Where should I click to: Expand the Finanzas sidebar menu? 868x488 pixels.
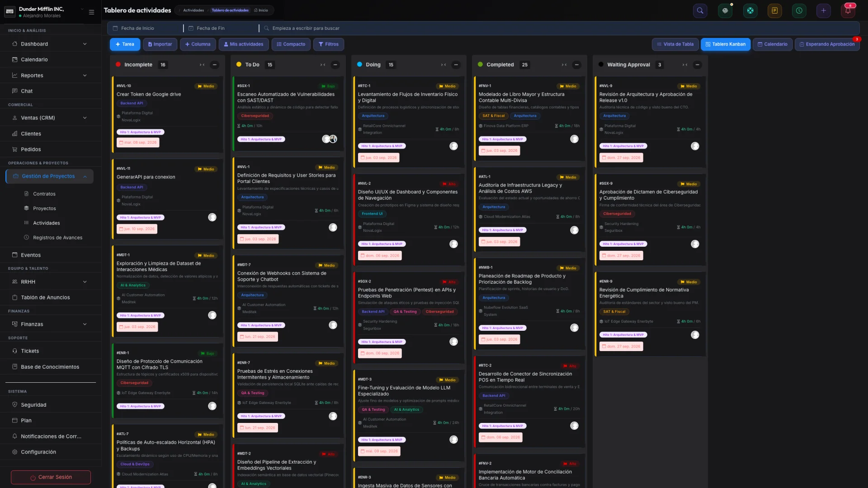pyautogui.click(x=51, y=324)
